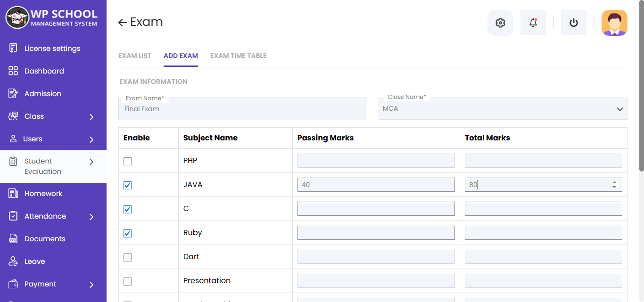This screenshot has width=644, height=302.
Task: Click the settings gear icon
Action: [500, 23]
